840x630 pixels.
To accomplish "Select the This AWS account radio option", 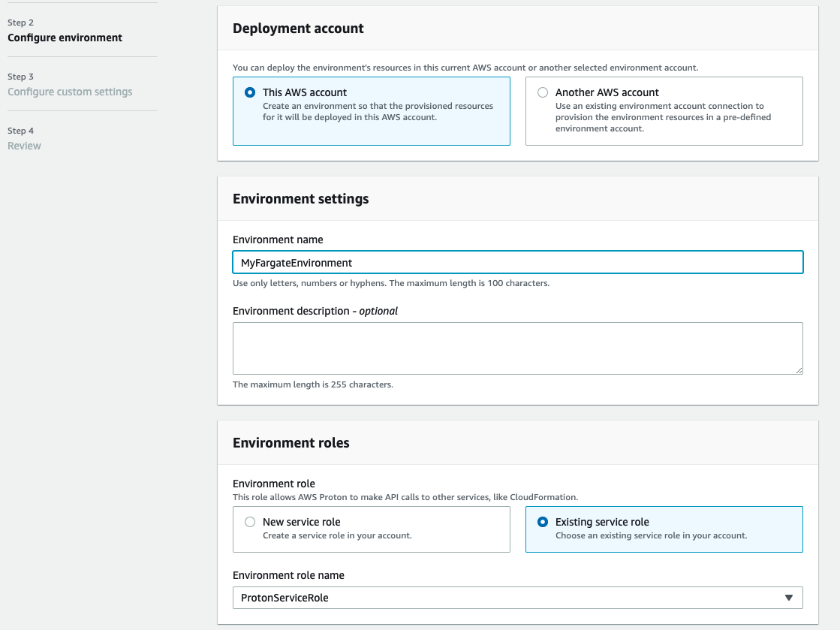I will pos(250,92).
